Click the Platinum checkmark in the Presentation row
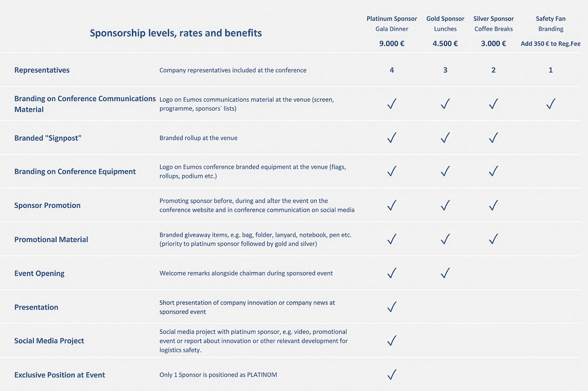Viewport: 588px width, 391px height. pos(392,307)
